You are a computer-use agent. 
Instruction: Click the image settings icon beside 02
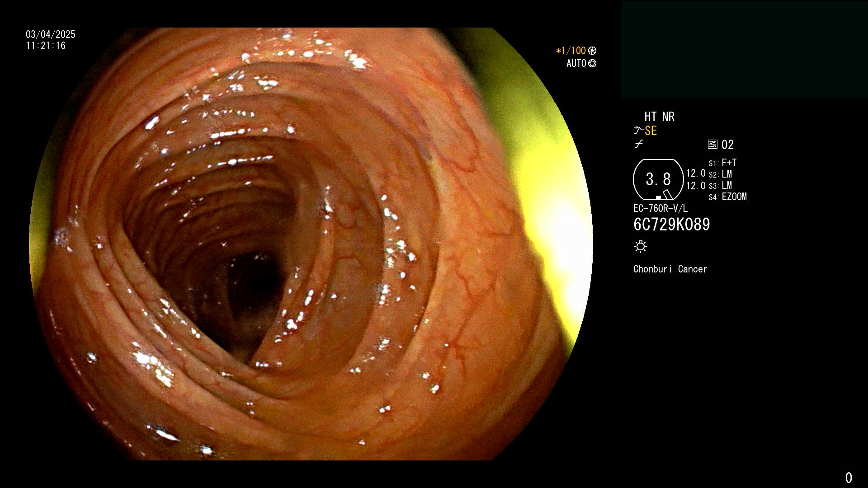[x=712, y=144]
